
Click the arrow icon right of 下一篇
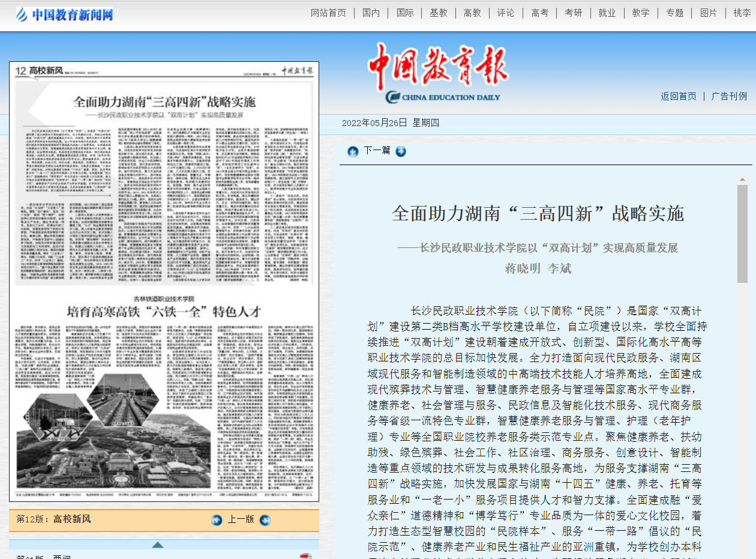pos(400,151)
